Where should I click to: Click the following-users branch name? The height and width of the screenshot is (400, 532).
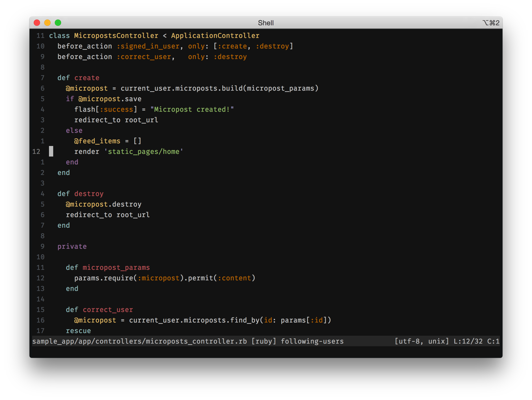(312, 341)
